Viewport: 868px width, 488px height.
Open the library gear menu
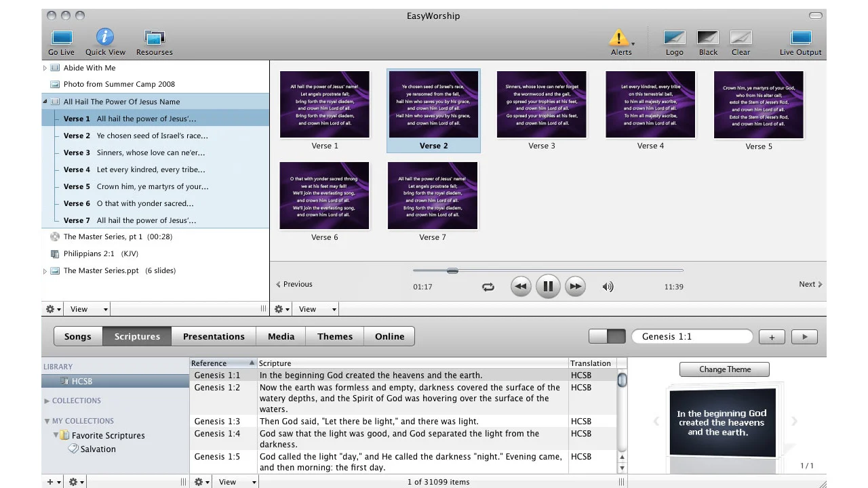76,482
